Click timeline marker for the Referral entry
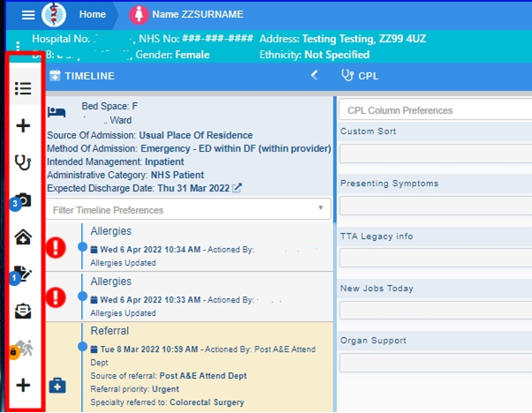 tap(82, 347)
